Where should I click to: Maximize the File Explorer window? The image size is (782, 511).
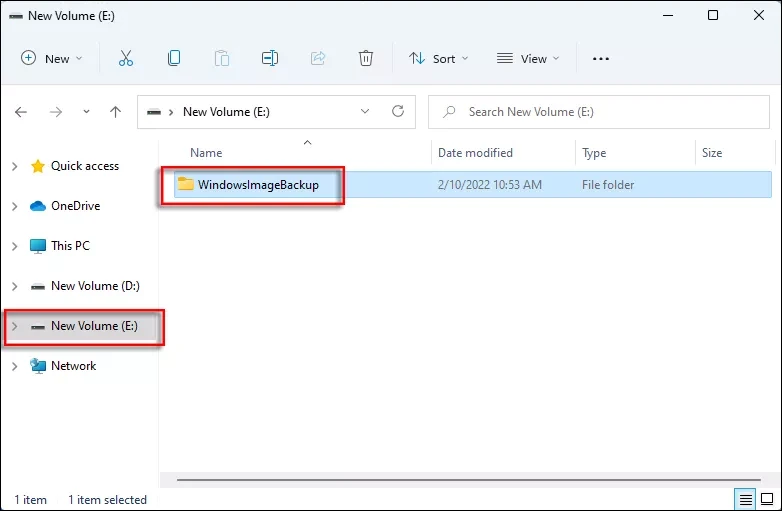(x=713, y=15)
